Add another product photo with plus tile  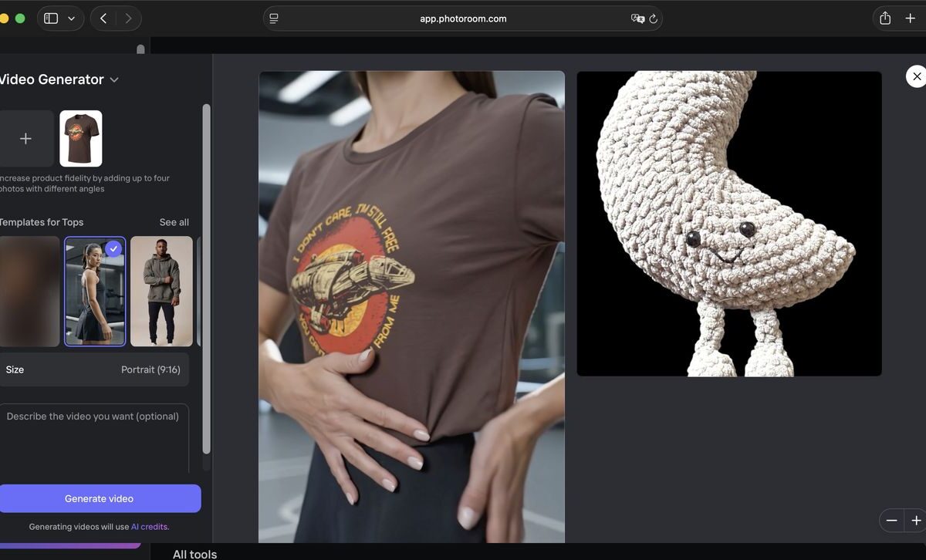pos(25,138)
